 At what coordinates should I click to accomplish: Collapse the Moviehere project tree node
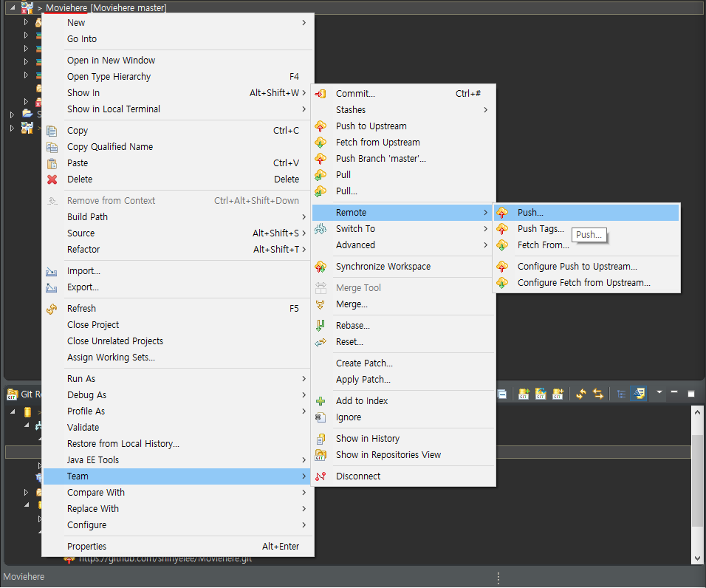(13, 7)
